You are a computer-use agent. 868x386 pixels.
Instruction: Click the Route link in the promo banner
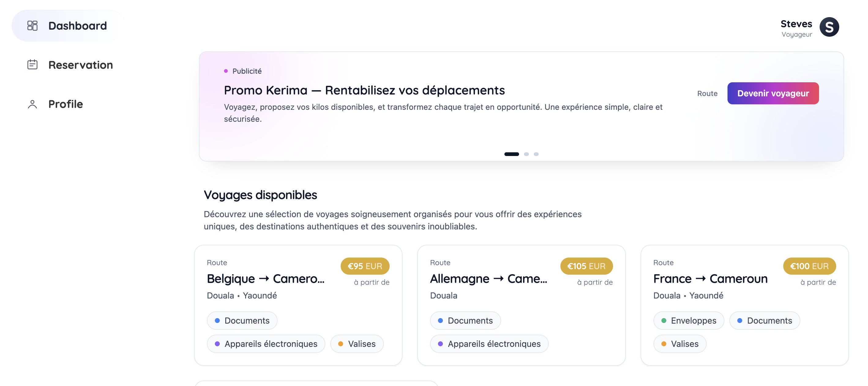click(707, 93)
